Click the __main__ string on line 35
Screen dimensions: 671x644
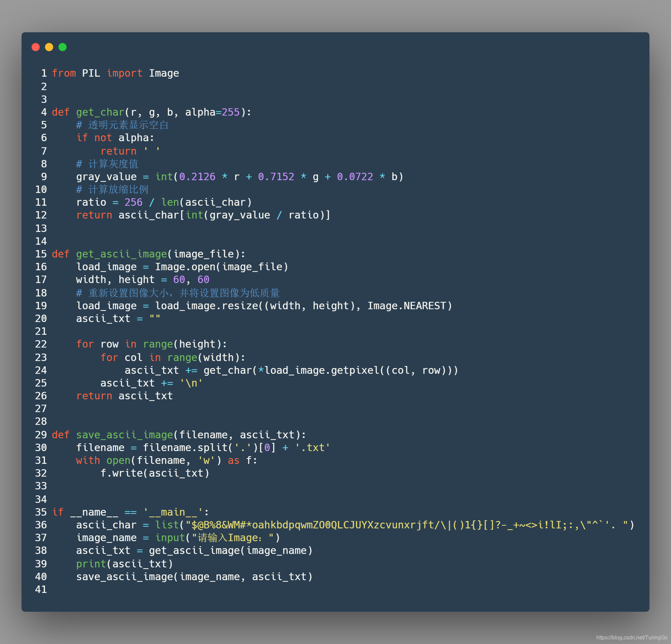[x=173, y=512]
